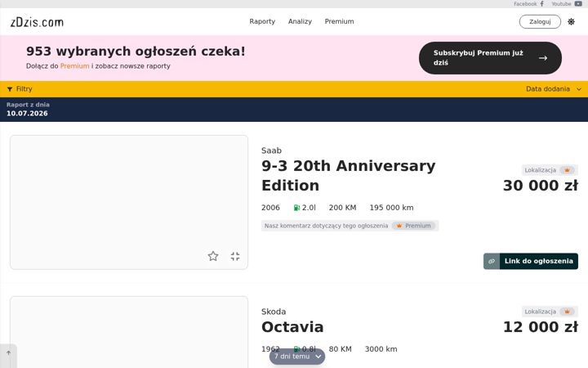
Task: Open Link do ogłoszenia for Saab
Action: point(531,261)
